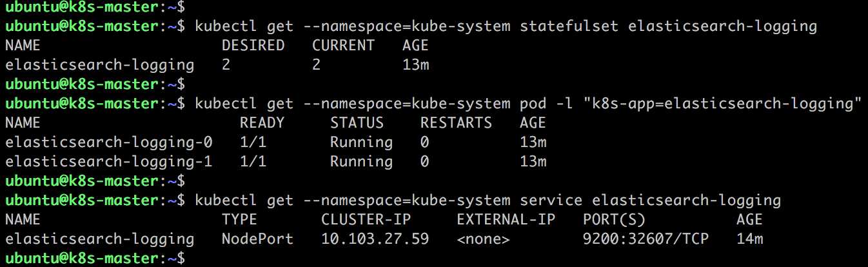Click the EXTERNAL-IP column header
The height and width of the screenshot is (267, 868).
point(506,219)
